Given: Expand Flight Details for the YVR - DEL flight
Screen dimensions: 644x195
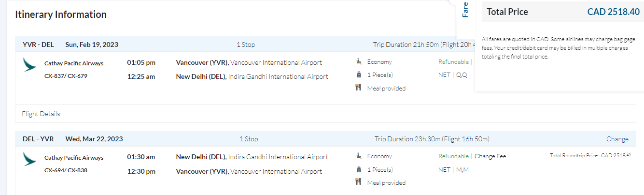Looking at the screenshot, I should (x=41, y=114).
